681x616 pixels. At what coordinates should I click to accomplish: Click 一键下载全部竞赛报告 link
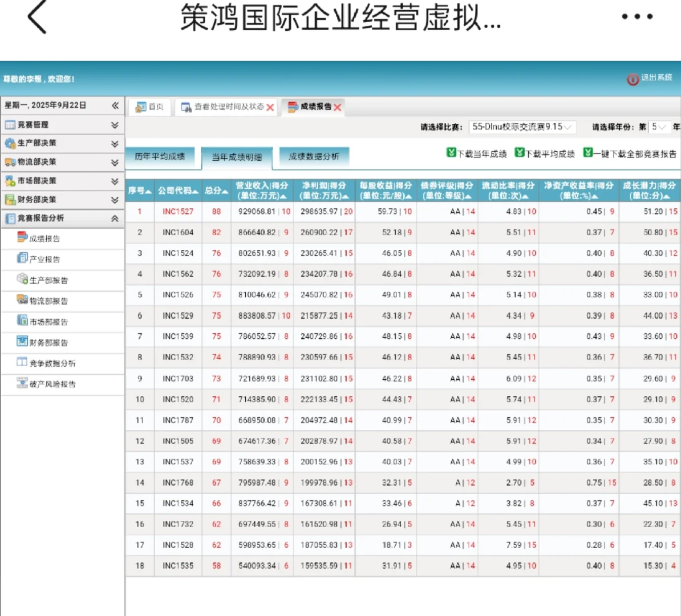(635, 154)
